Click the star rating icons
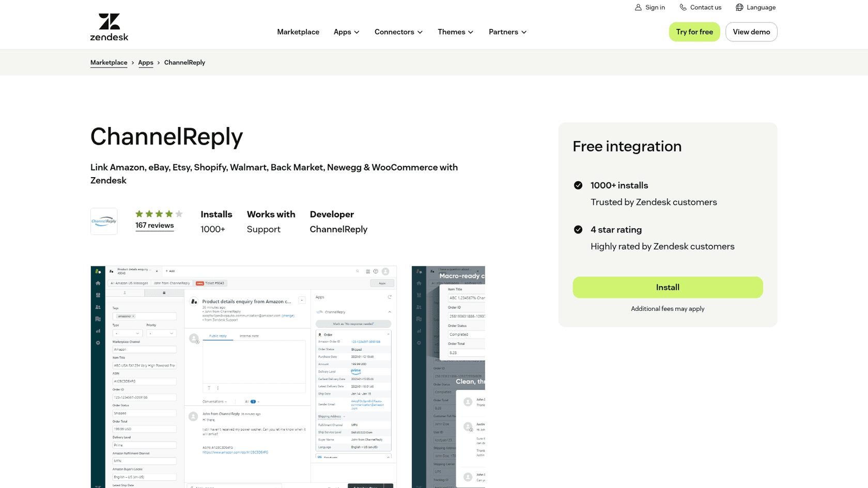868x488 pixels. (159, 214)
